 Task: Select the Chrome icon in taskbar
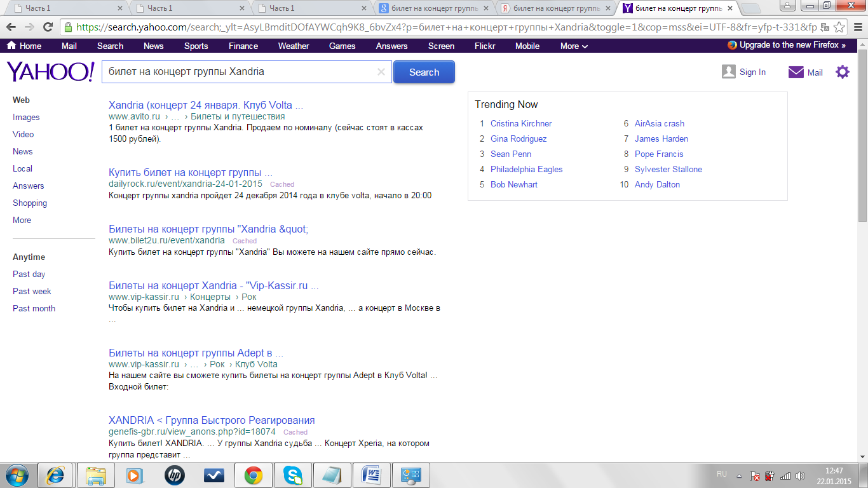[x=254, y=475]
